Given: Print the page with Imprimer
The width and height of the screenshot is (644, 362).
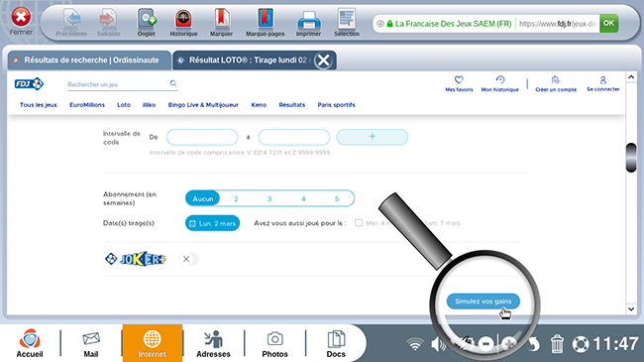Looking at the screenshot, I should coord(308,23).
